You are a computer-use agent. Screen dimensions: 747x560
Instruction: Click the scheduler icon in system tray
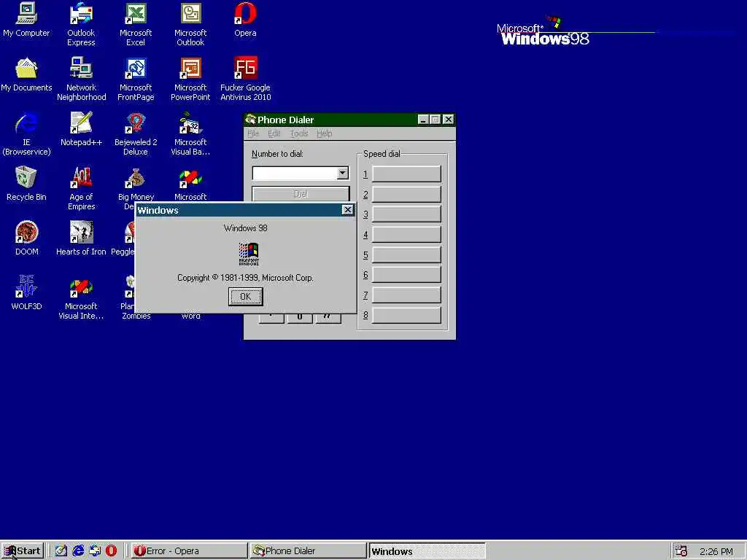coord(681,551)
